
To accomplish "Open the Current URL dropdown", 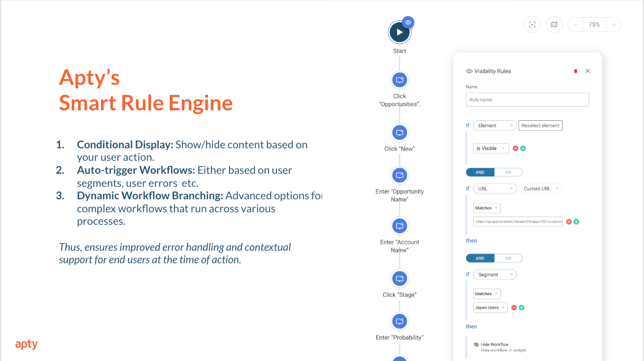I will click(540, 188).
